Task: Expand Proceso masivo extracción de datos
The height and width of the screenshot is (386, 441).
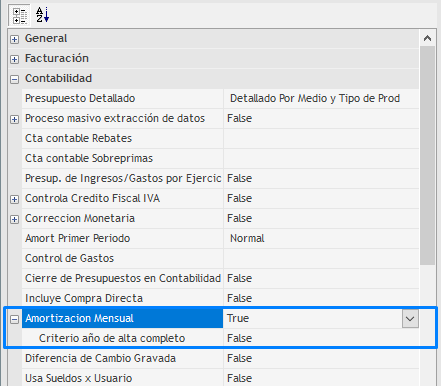Action: click(x=14, y=119)
